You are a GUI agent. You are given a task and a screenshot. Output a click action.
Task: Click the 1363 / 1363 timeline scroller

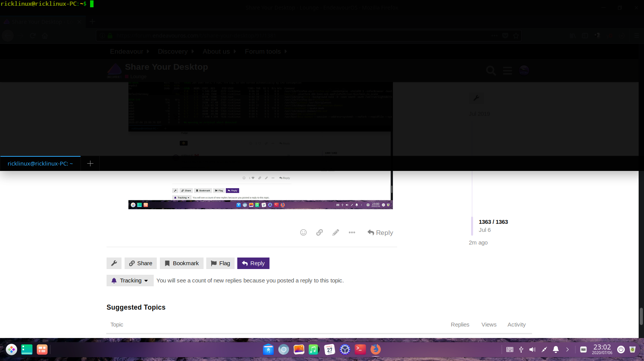tap(493, 222)
